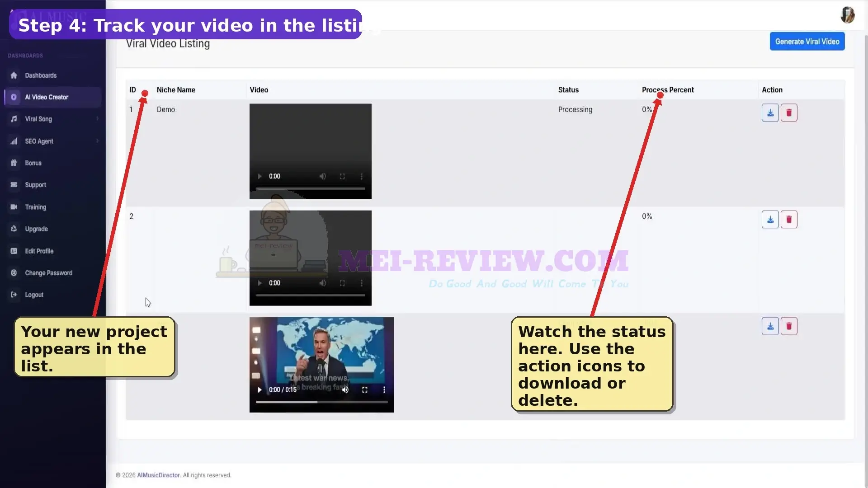
Task: Seek the row 2 video progress bar
Action: [310, 295]
